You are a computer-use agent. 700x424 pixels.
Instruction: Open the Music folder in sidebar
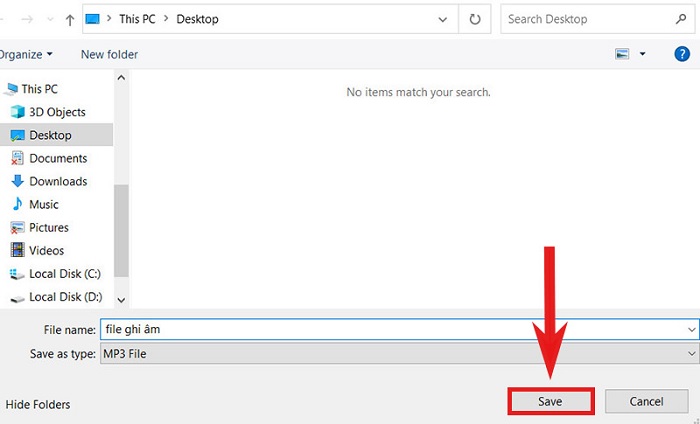(44, 204)
